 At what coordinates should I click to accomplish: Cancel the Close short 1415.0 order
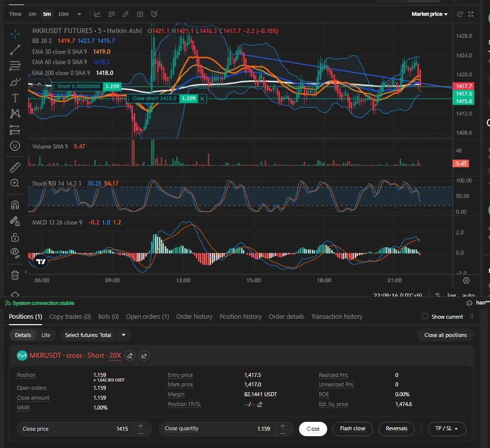(x=202, y=99)
